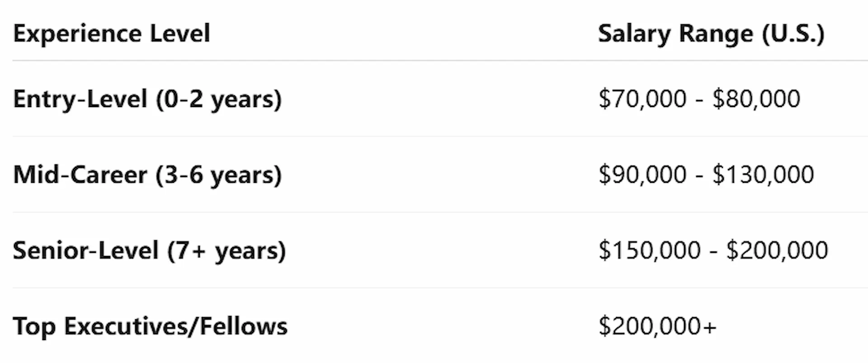Select the word "Fellows" in the last row
Screen dimensions: 868x363
pyautogui.click(x=244, y=326)
